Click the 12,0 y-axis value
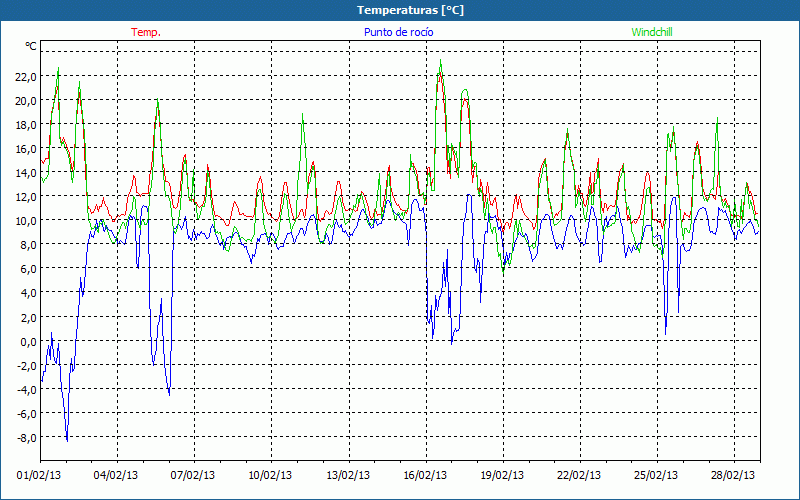Viewport: 800px width, 500px height. point(26,196)
